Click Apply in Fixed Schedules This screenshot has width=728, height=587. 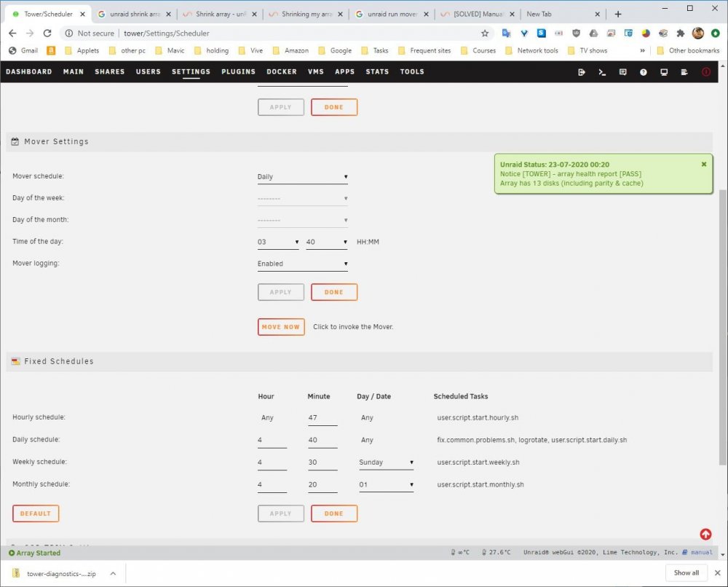(281, 513)
